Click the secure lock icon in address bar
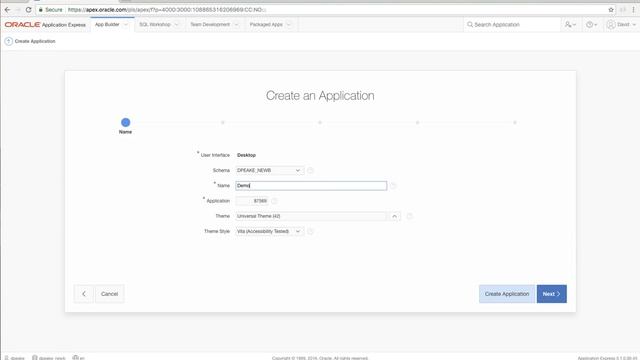The width and height of the screenshot is (640, 360). coord(40,9)
